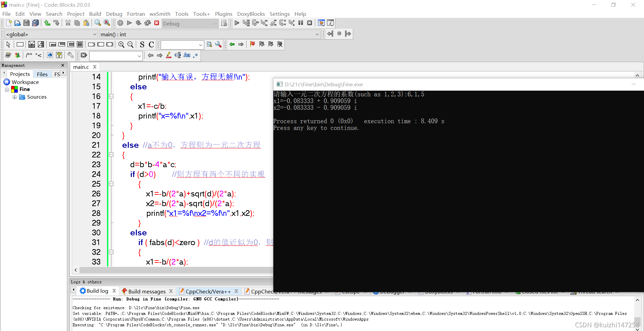Viewport: 644px width, 331px height.
Task: Toggle bookmark with the red flag icon
Action: [x=252, y=44]
